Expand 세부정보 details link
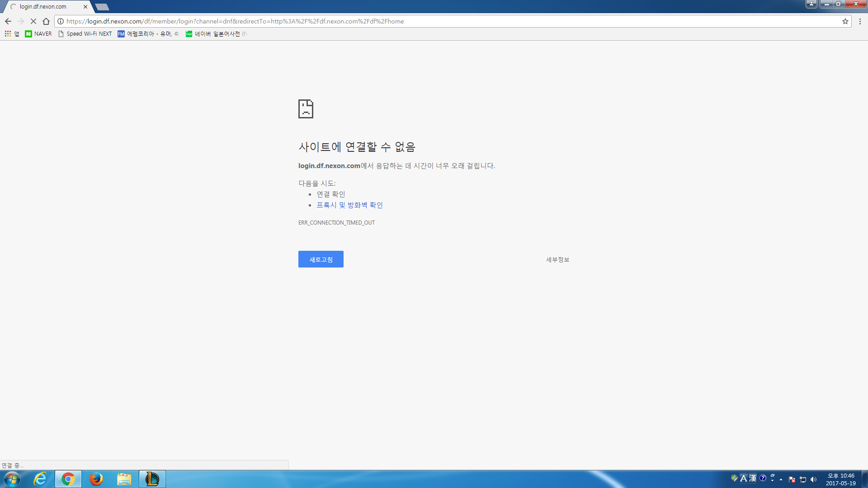This screenshot has width=868, height=488. (557, 260)
